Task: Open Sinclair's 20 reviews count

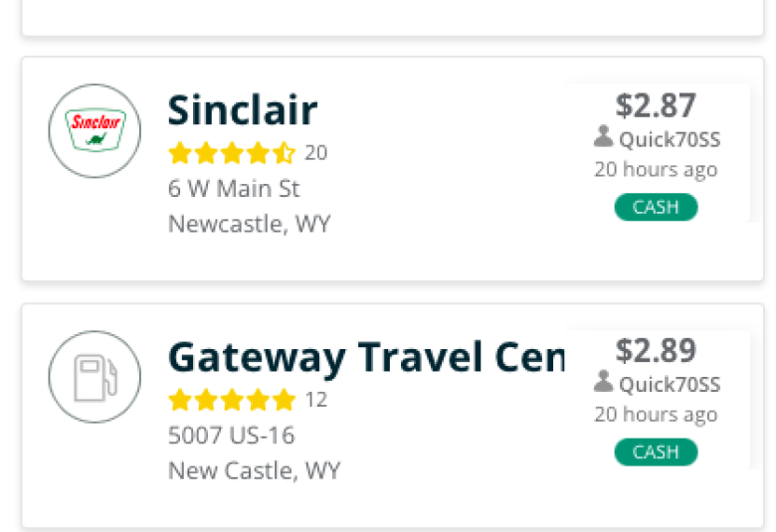Action: pos(315,153)
